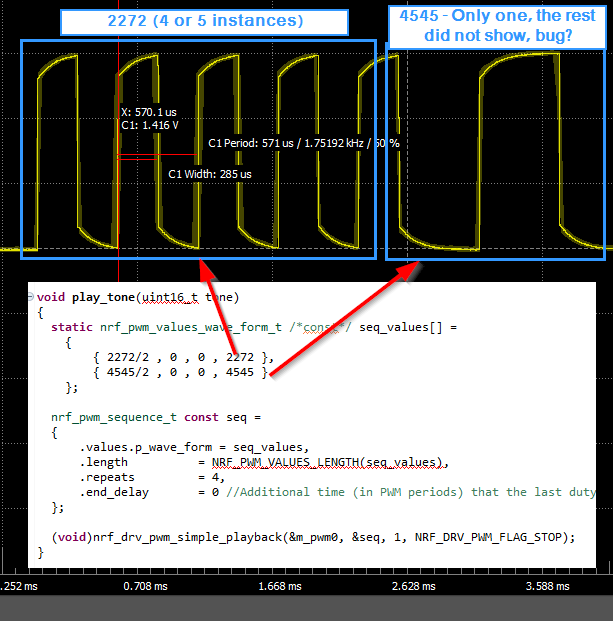The height and width of the screenshot is (621, 613).
Task: Click 'nrf_drv_pwm_simple_playback' function call
Action: tap(187, 537)
